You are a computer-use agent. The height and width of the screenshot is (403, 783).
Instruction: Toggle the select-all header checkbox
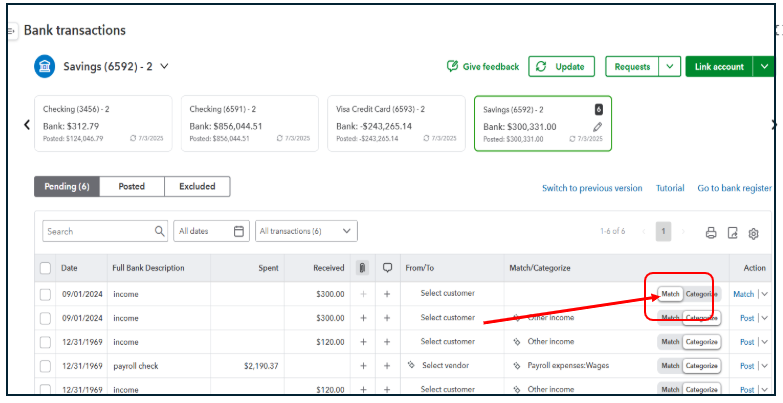click(x=45, y=268)
